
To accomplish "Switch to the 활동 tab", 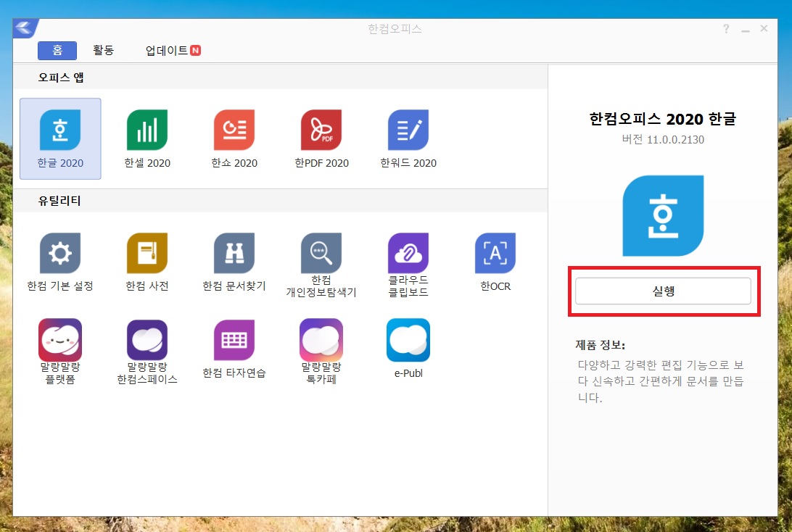I will pos(104,51).
